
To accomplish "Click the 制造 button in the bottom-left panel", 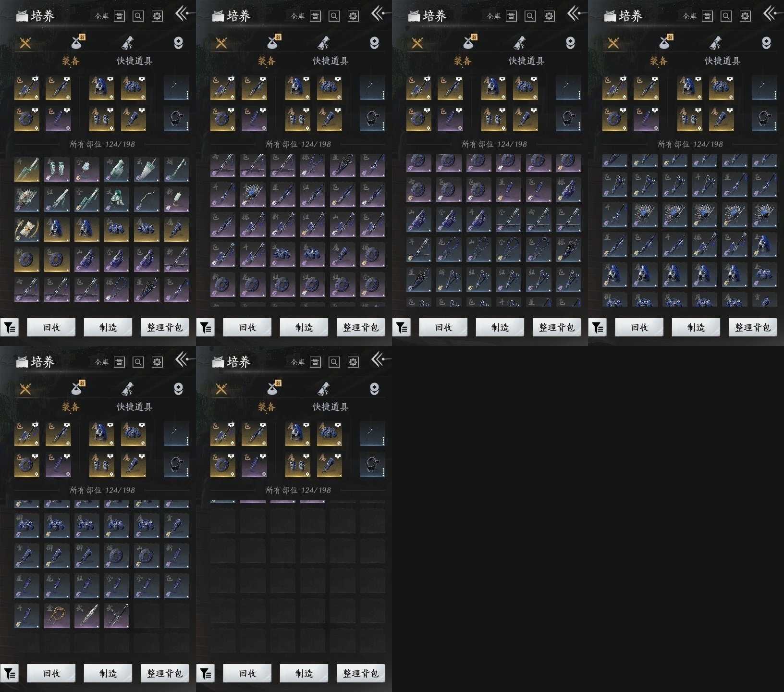I will click(x=108, y=673).
